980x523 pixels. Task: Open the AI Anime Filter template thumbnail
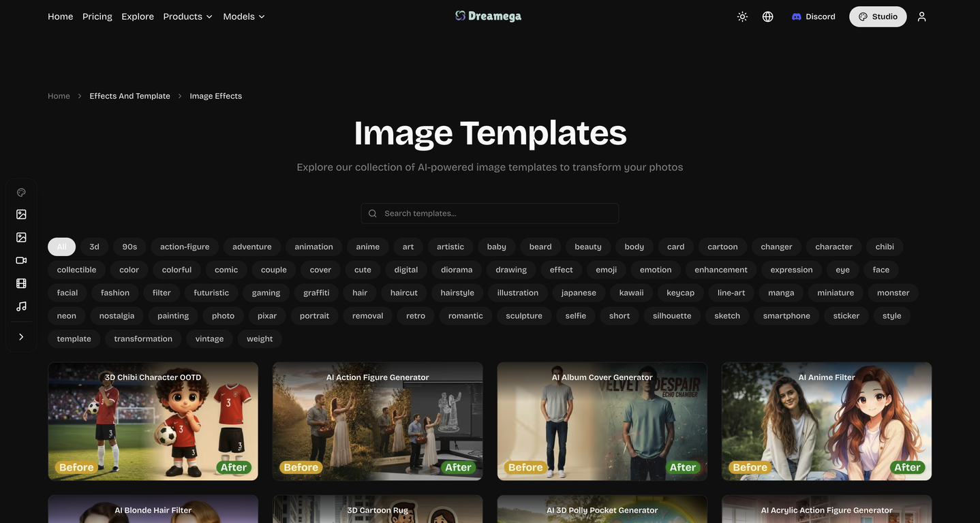coord(826,422)
